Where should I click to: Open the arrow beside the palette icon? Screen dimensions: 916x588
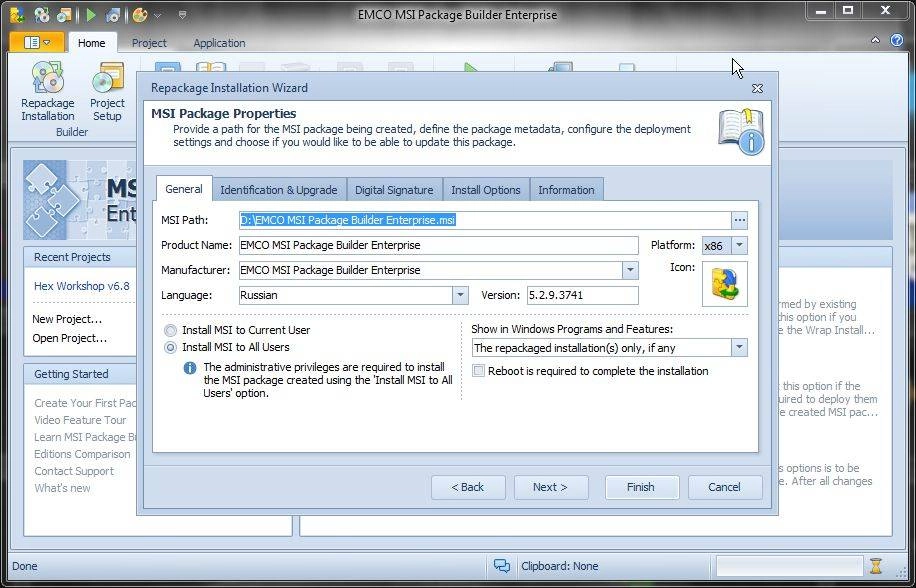pyautogui.click(x=157, y=15)
